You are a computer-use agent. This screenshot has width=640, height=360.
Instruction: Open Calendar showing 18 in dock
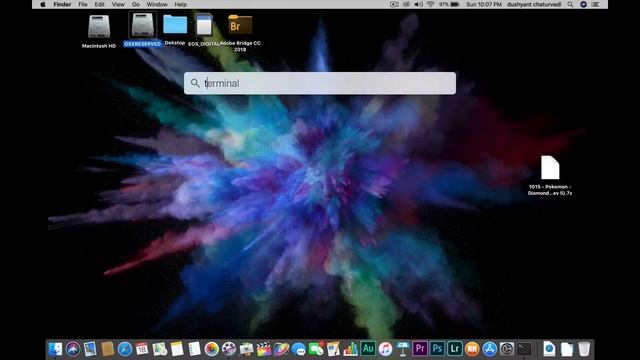[142, 349]
